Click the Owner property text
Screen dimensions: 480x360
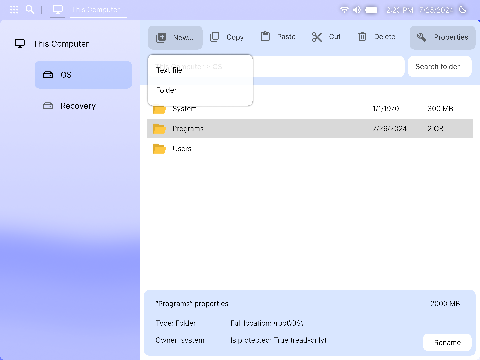coord(180,340)
